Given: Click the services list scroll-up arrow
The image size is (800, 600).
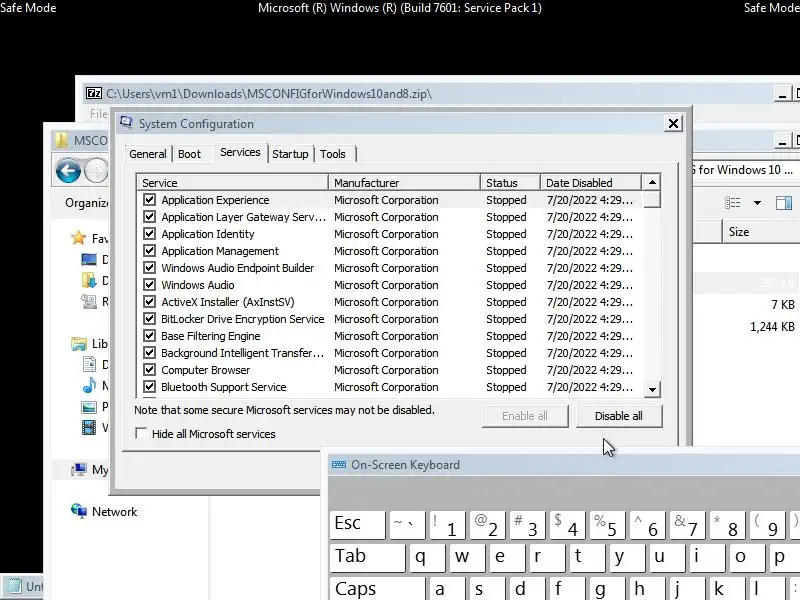Looking at the screenshot, I should coord(652,182).
